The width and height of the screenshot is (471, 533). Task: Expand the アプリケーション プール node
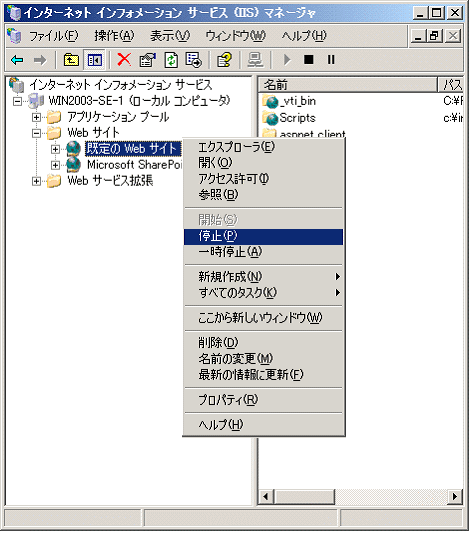click(36, 117)
